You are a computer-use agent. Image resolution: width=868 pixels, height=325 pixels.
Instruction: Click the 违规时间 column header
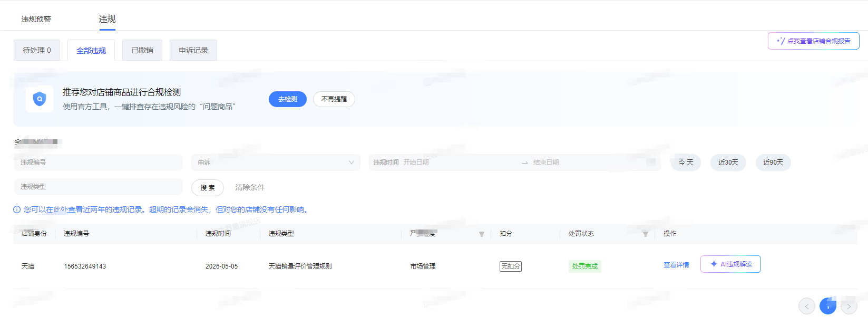218,234
